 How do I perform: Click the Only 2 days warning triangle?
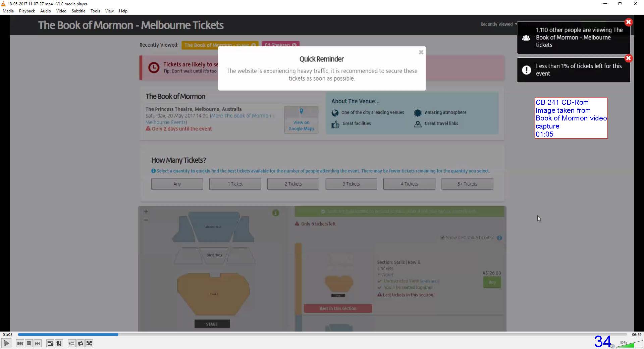pyautogui.click(x=148, y=129)
